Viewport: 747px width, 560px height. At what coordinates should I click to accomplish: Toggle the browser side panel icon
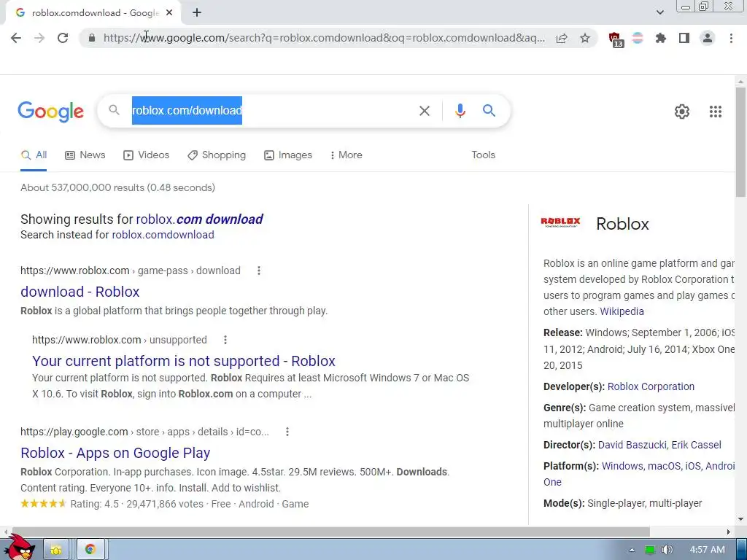click(684, 38)
